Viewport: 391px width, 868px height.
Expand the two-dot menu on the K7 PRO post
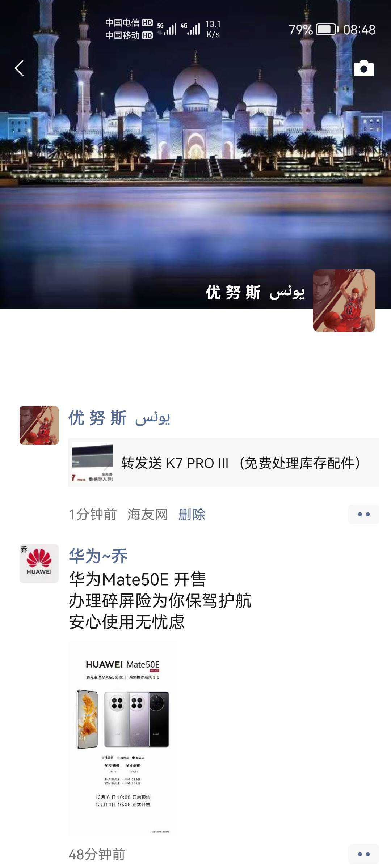[x=363, y=514]
